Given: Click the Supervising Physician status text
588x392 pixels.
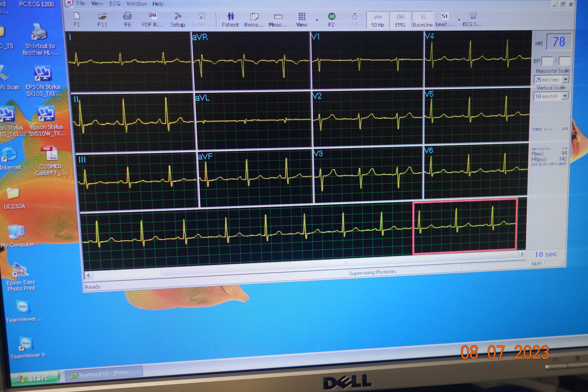Looking at the screenshot, I should (x=373, y=272).
